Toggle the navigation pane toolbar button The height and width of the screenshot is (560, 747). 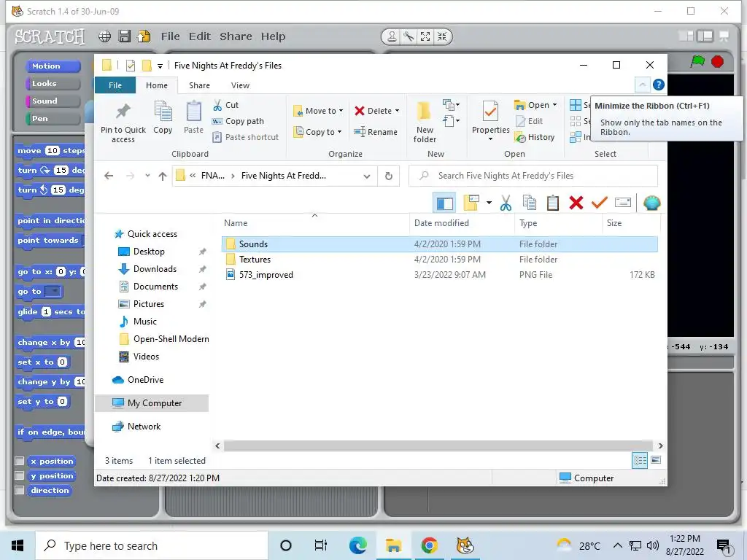tap(444, 203)
